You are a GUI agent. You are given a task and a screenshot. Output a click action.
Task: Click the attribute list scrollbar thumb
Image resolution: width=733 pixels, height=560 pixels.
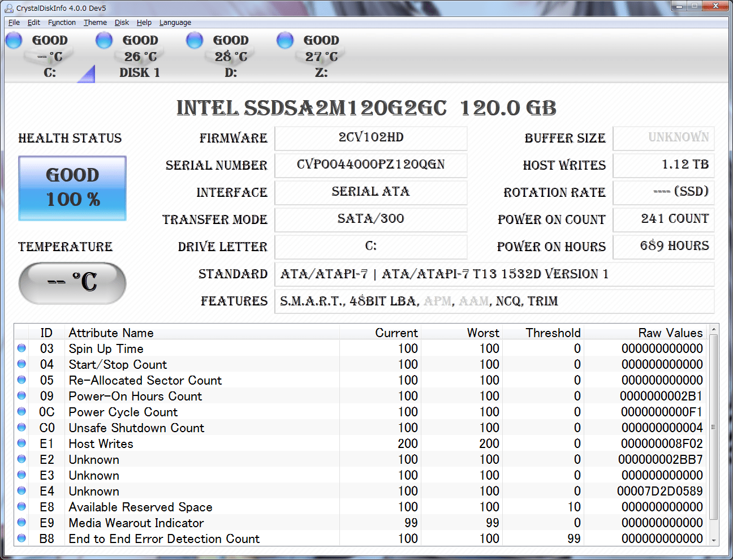point(714,427)
